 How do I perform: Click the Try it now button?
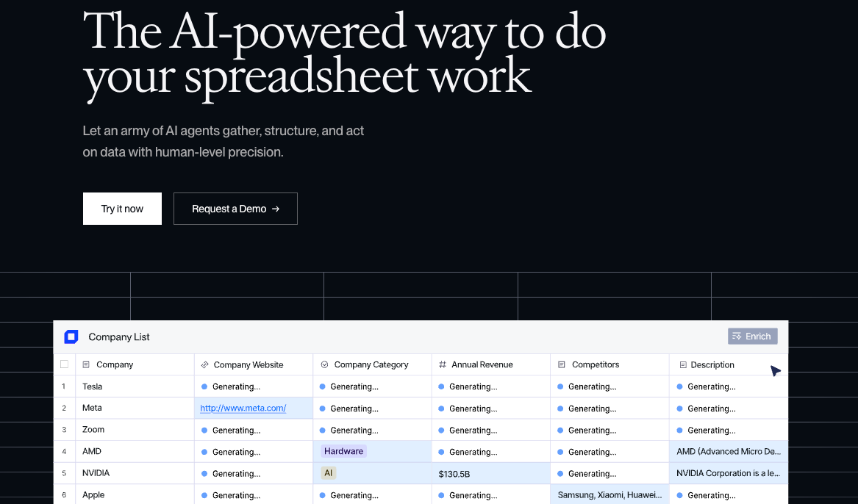tap(122, 208)
